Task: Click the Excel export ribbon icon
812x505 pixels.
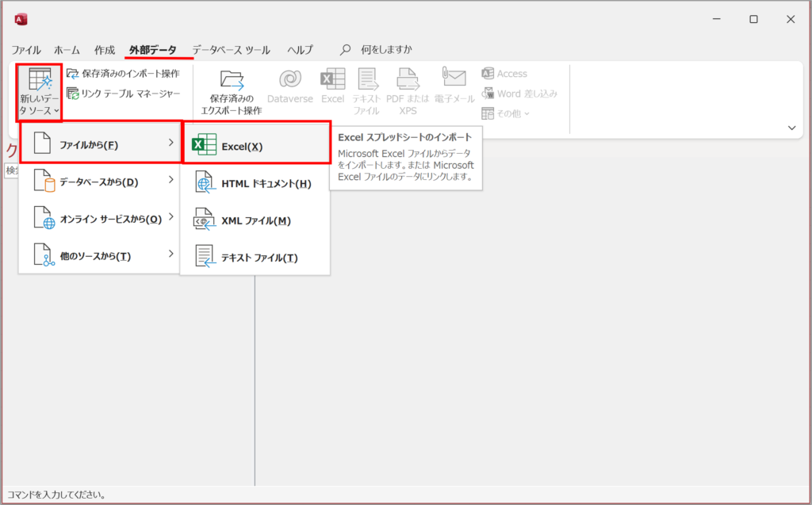Action: click(332, 78)
